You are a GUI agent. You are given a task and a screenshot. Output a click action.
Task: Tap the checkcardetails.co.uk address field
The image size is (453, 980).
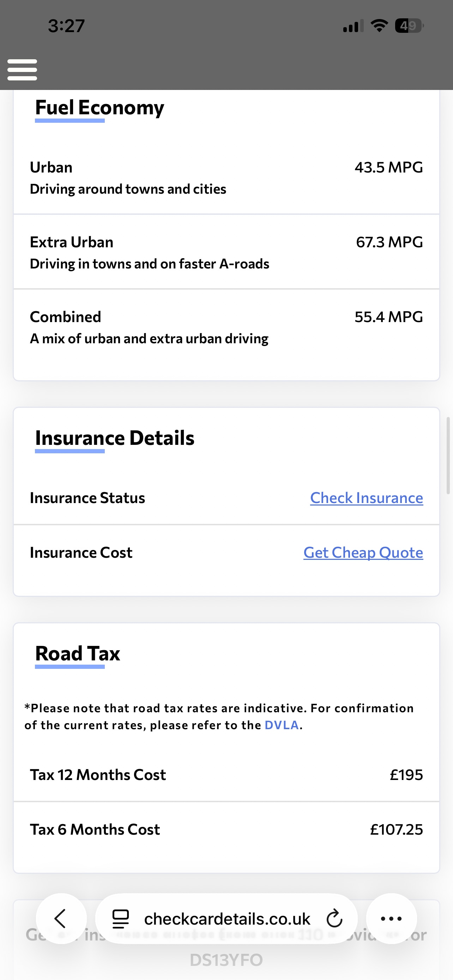(x=227, y=919)
